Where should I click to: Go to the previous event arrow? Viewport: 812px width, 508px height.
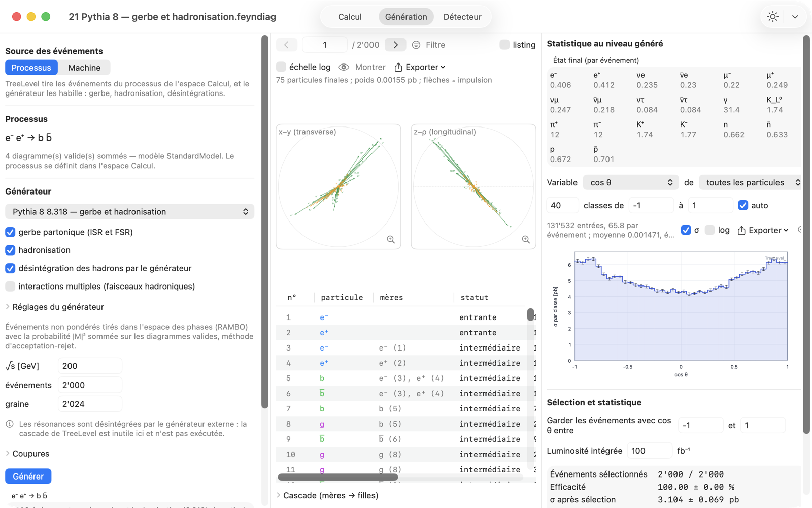point(286,45)
